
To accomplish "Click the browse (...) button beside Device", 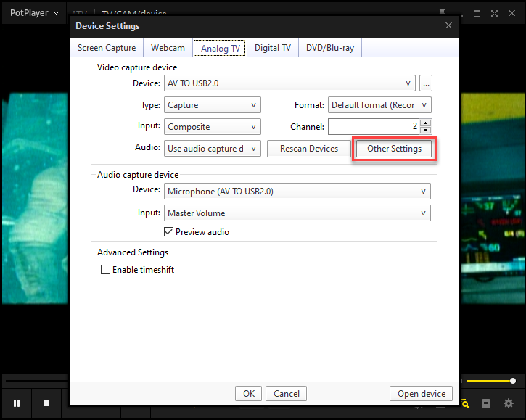I will click(x=426, y=83).
